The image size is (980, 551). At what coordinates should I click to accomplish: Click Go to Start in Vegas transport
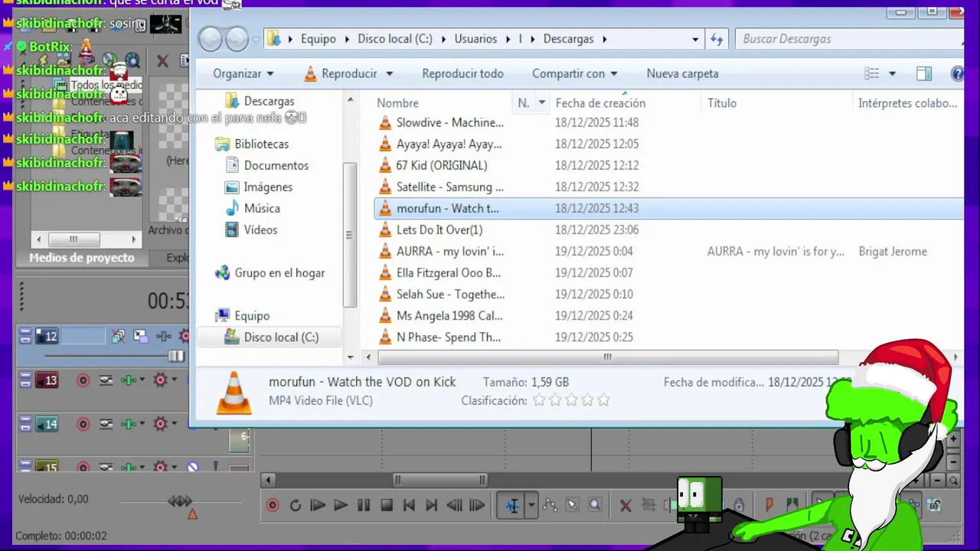[x=409, y=505]
